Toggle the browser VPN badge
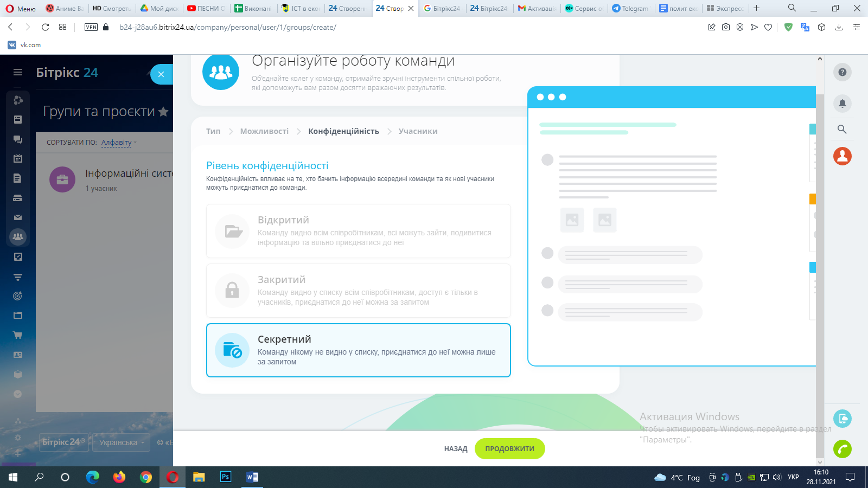Screen dimensions: 868x488 coord(91,27)
